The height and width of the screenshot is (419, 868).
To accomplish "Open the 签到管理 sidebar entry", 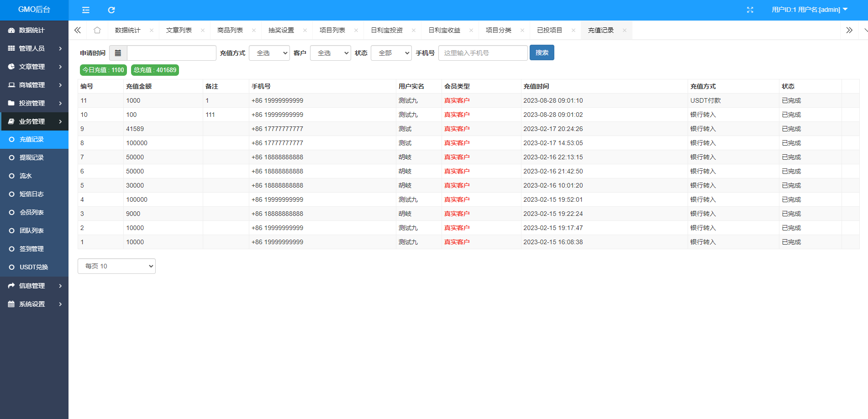I will coord(32,249).
